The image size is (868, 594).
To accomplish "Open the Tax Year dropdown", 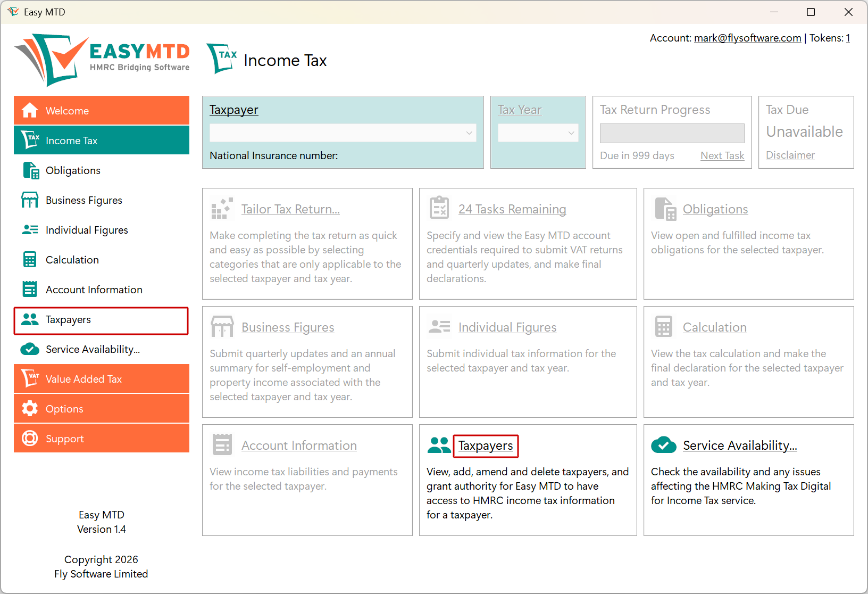I will pos(538,133).
